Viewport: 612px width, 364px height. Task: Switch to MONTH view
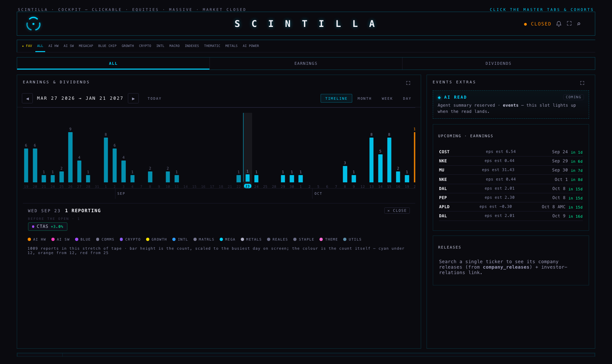pos(364,98)
